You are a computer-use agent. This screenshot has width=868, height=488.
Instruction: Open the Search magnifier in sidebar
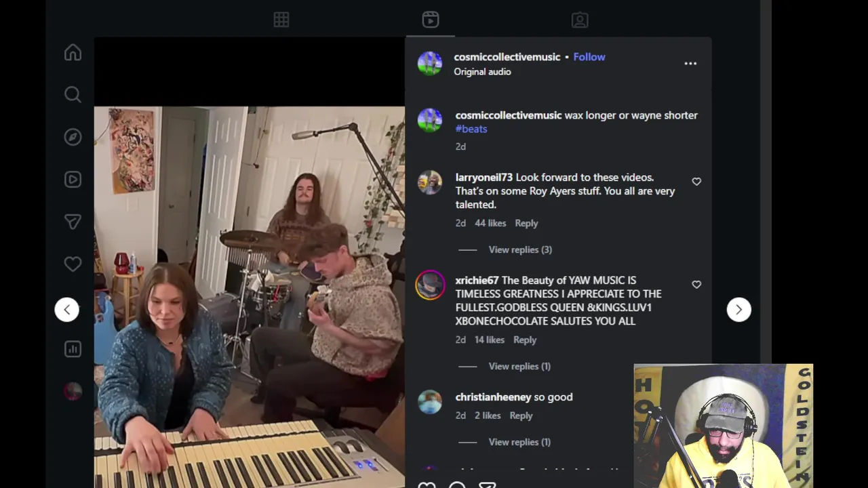[x=73, y=95]
